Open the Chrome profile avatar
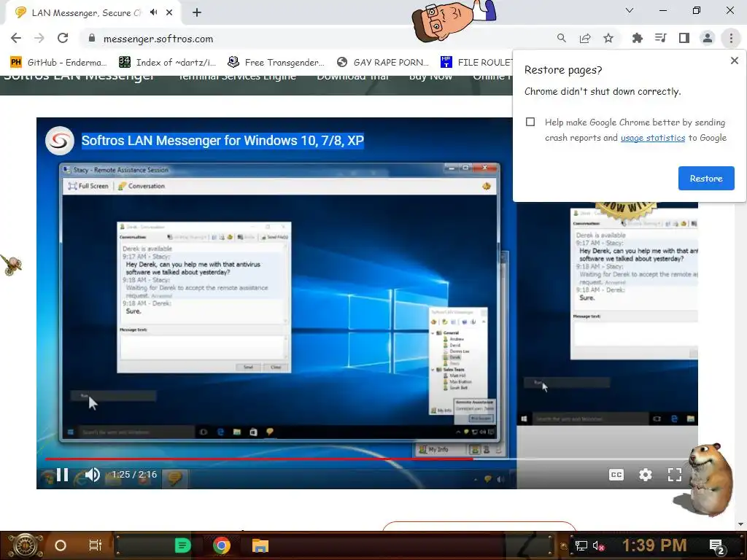Image resolution: width=747 pixels, height=560 pixels. [708, 38]
